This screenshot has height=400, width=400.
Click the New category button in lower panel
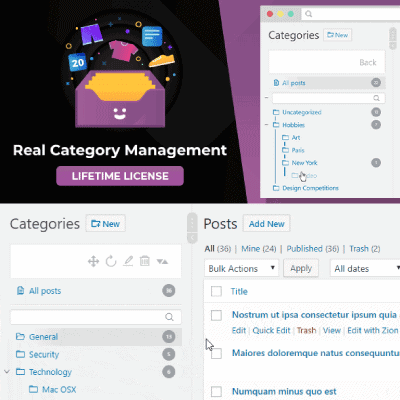[x=105, y=223]
